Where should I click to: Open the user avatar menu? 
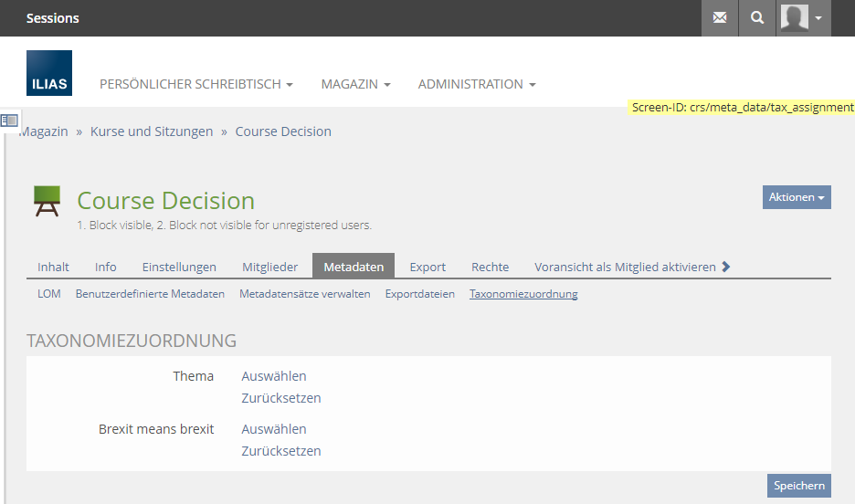point(803,18)
